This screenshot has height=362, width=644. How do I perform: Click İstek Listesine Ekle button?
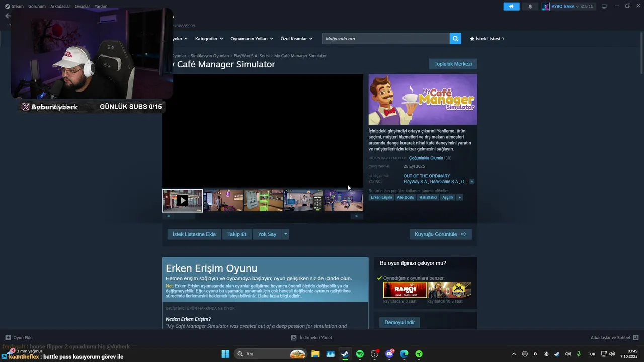pos(194,234)
